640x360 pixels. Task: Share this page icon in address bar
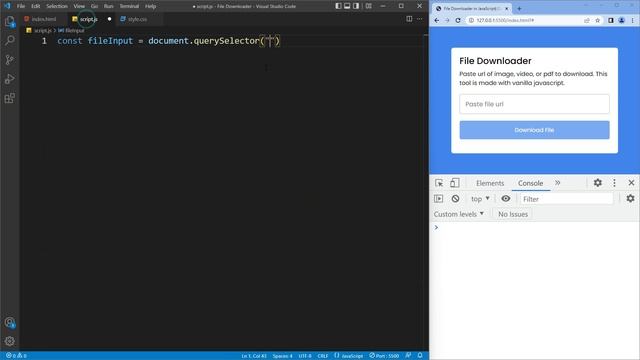[587, 20]
